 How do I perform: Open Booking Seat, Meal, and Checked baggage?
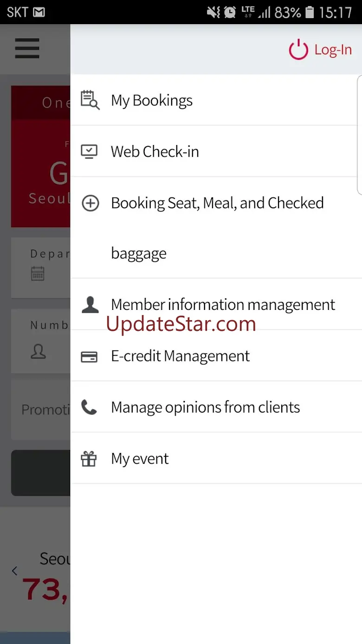(217, 203)
